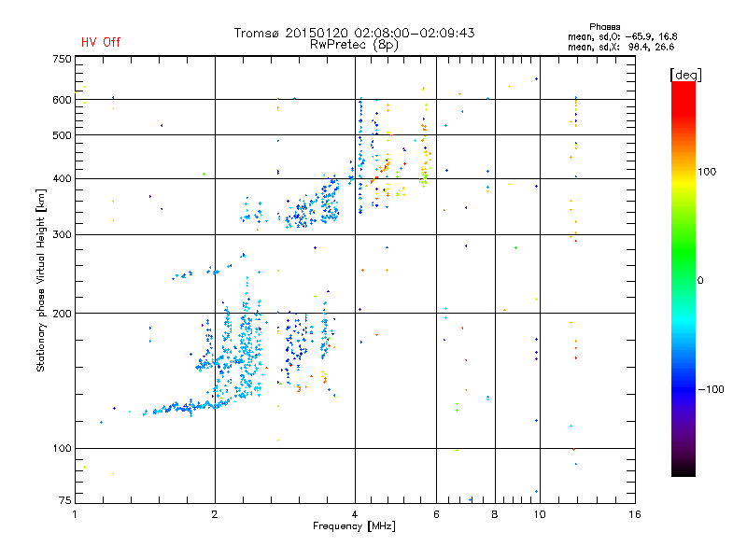The height and width of the screenshot is (560, 747).
Task: Click the x-axis label '8'
Action: coord(495,514)
